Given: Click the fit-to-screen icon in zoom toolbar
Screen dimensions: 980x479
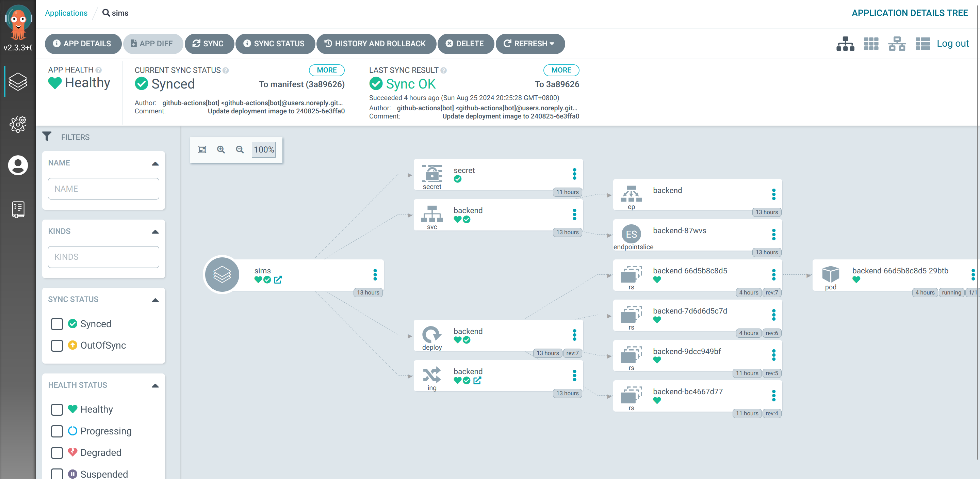Looking at the screenshot, I should (202, 150).
